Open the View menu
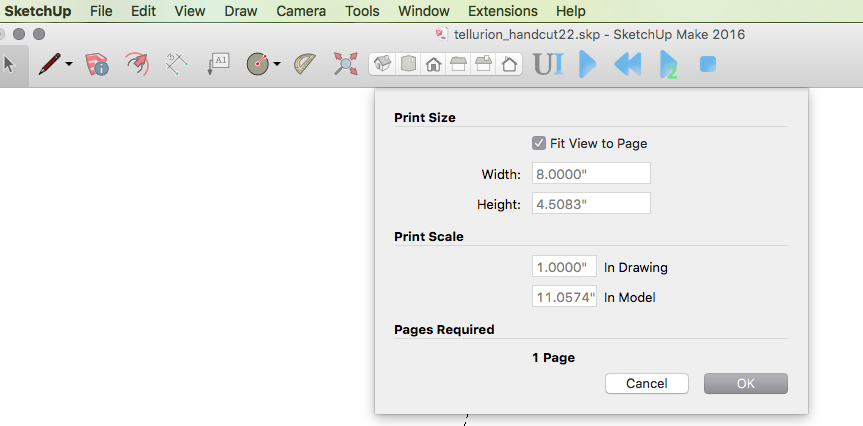Viewport: 863px width, 426px height. (x=190, y=11)
